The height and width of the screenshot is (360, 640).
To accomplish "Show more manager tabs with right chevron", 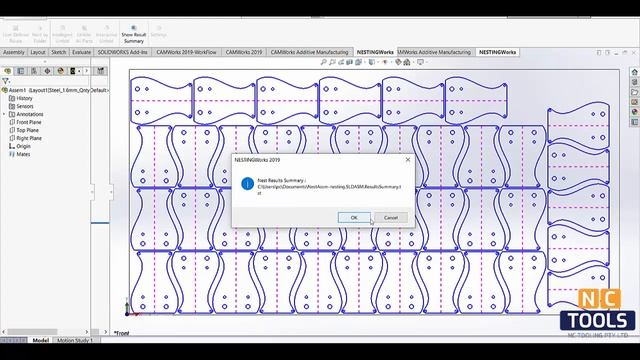I will pos(86,71).
